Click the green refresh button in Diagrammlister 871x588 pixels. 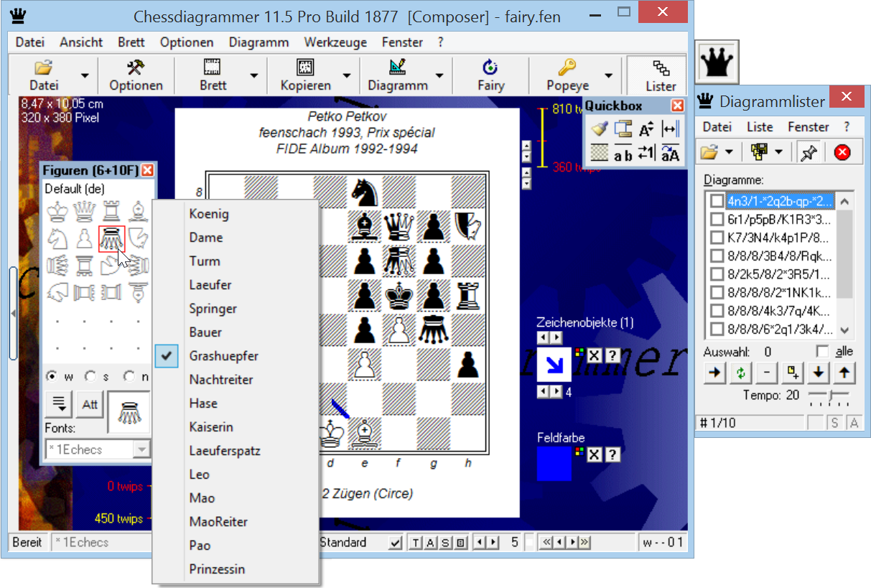tap(740, 374)
